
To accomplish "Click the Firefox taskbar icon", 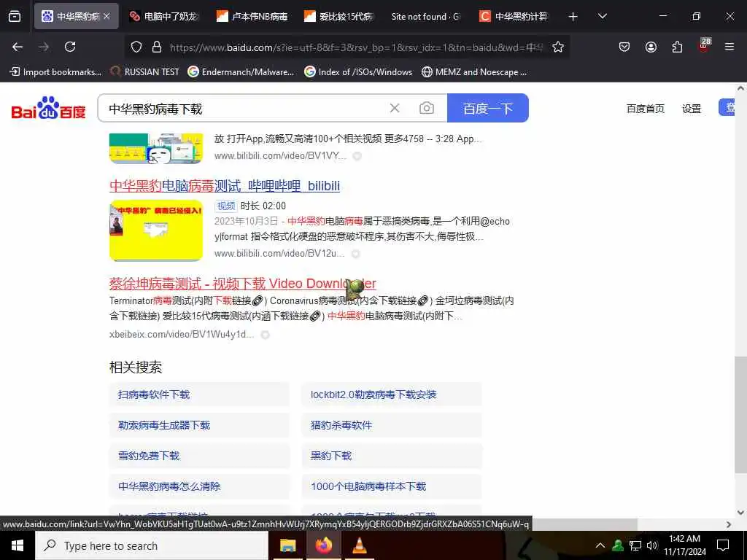I will (324, 545).
